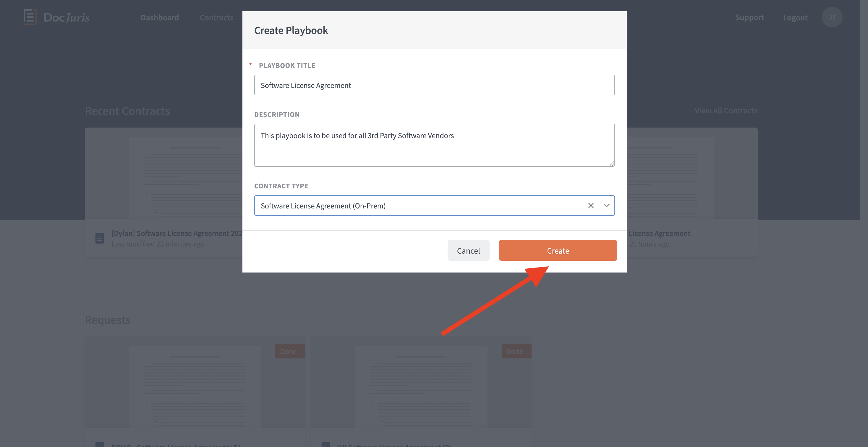Image resolution: width=868 pixels, height=447 pixels.
Task: Open the Contract Type combo box
Action: pos(434,206)
